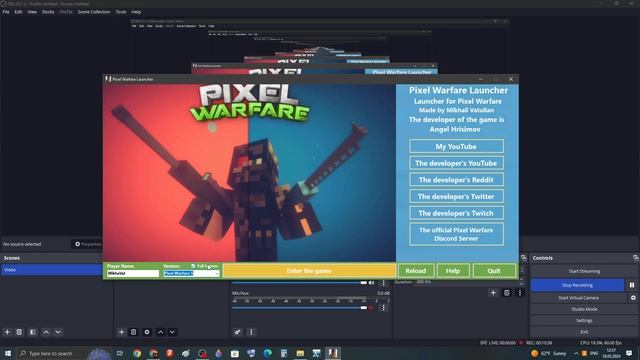This screenshot has height=360, width=640.
Task: Adjust the desktop audio volume slider
Action: click(299, 282)
